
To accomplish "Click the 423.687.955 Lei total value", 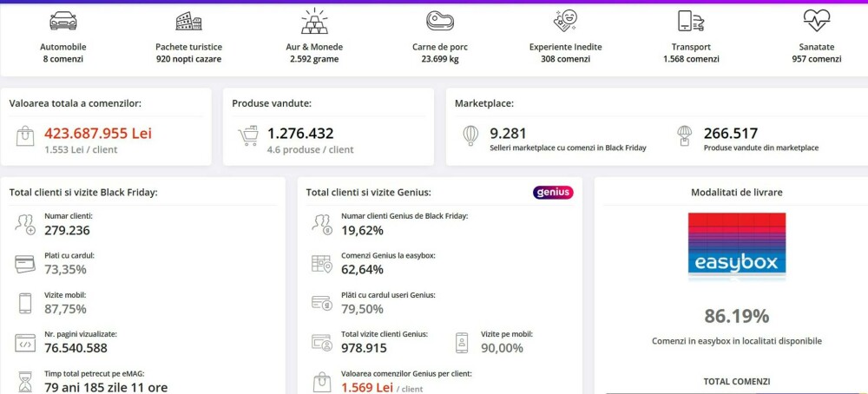I will (x=98, y=134).
